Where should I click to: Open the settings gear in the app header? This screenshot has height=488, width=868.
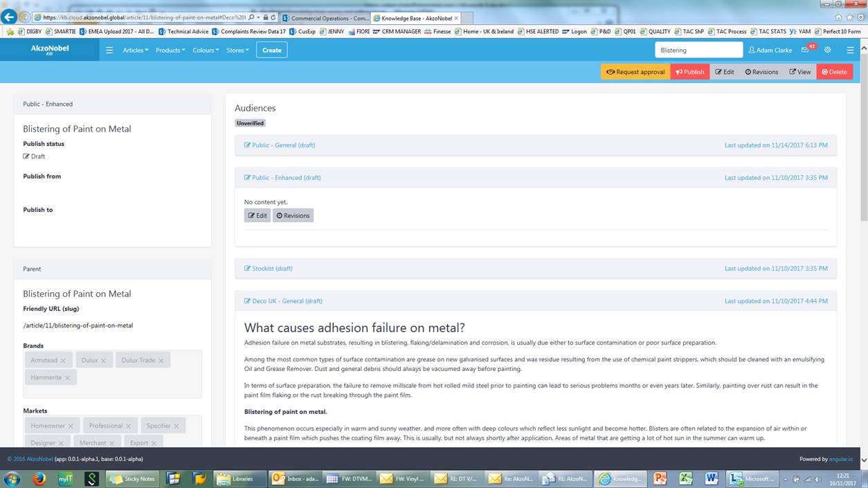coord(827,50)
